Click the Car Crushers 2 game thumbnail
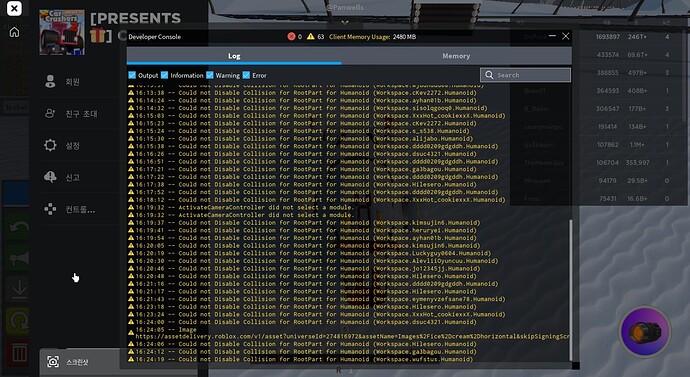Screen dimensions: 690x377 pos(62,32)
